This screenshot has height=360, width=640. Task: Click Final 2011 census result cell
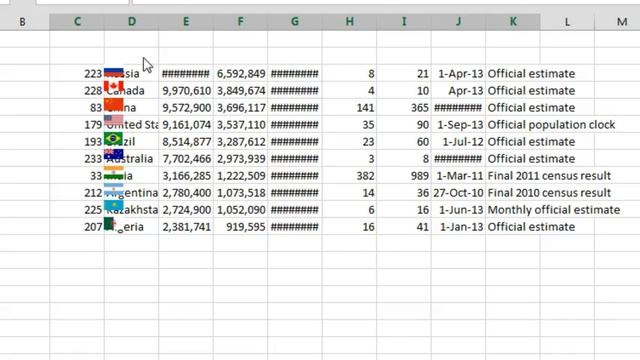tap(549, 176)
